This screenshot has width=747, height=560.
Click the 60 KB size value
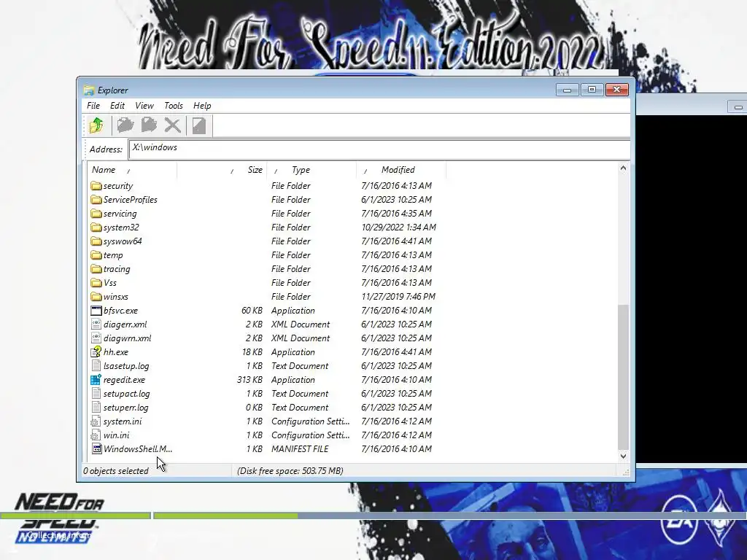[x=252, y=311]
